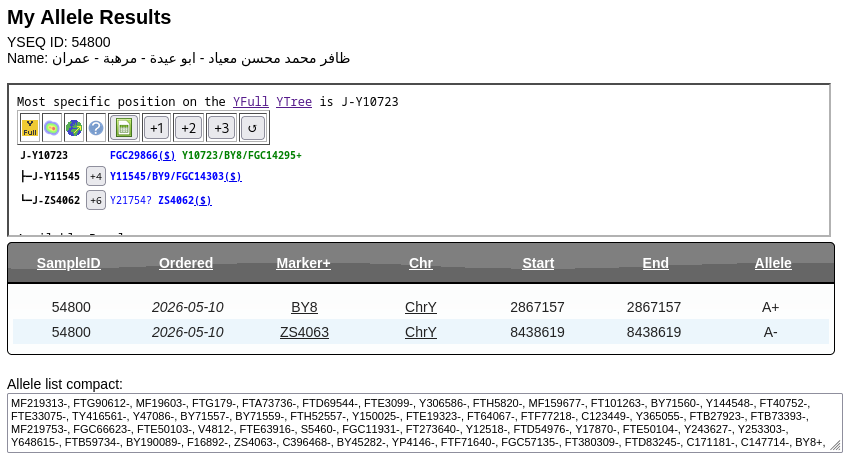Click end value 8438619 in the ZS4063 row

pos(654,332)
